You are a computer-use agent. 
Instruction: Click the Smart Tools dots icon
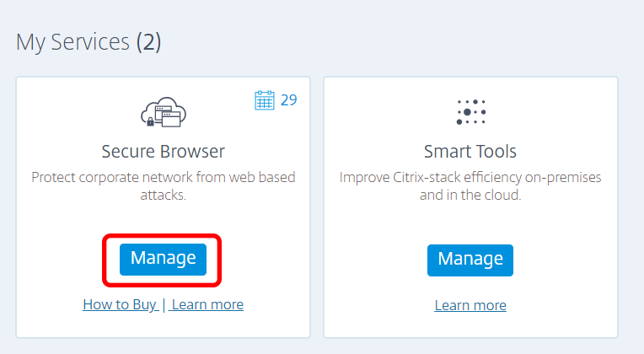[470, 112]
